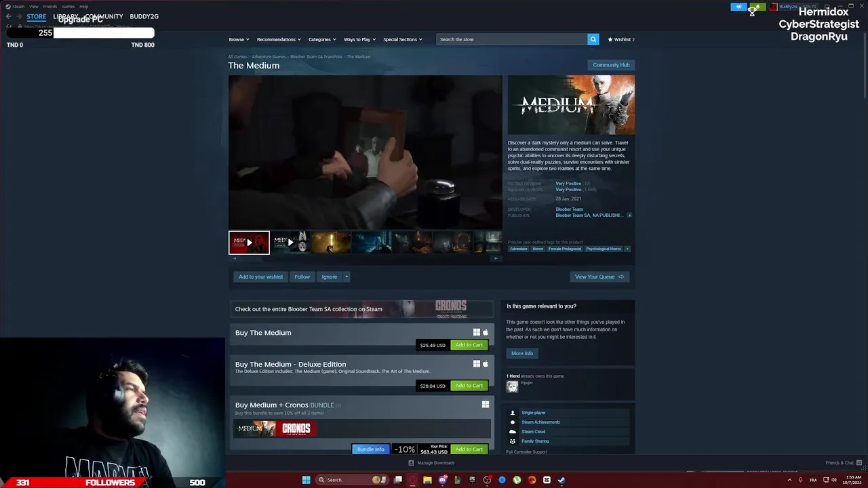Click the Steam icon in the taskbar
The width and height of the screenshot is (868, 488).
pos(561,480)
